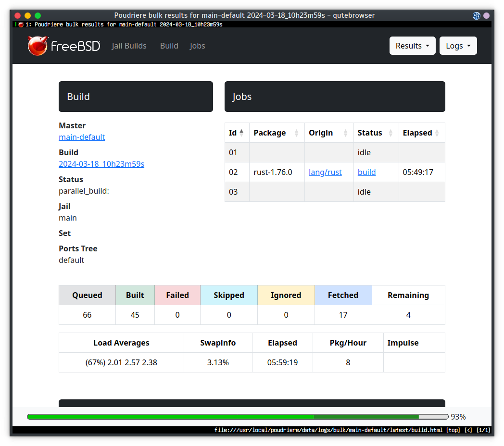
Task: Click the FreeBSD logo icon
Action: pyautogui.click(x=38, y=46)
